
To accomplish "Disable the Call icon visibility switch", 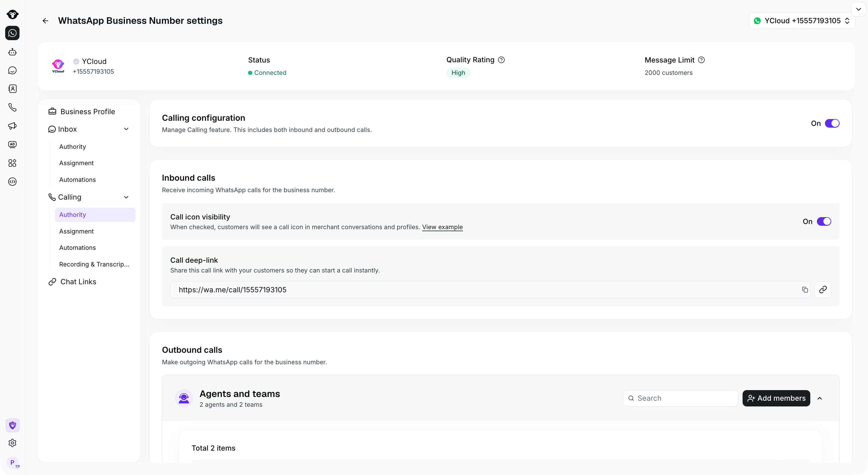I will [824, 221].
